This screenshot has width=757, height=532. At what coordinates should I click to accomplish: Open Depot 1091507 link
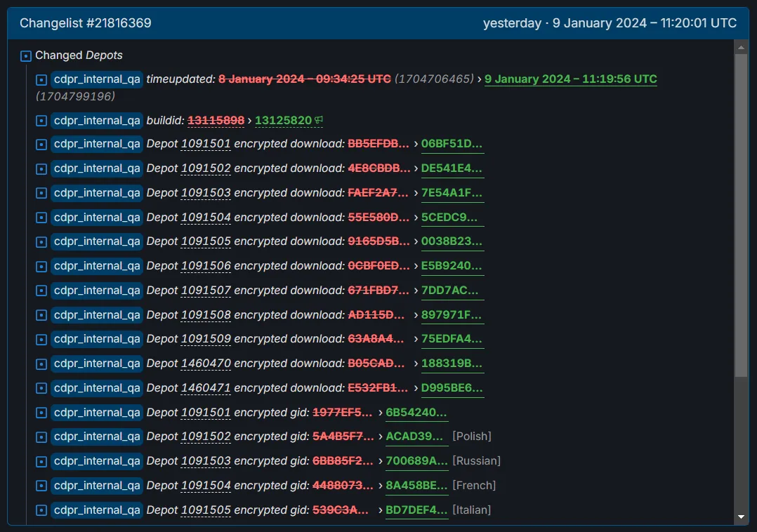(x=206, y=291)
